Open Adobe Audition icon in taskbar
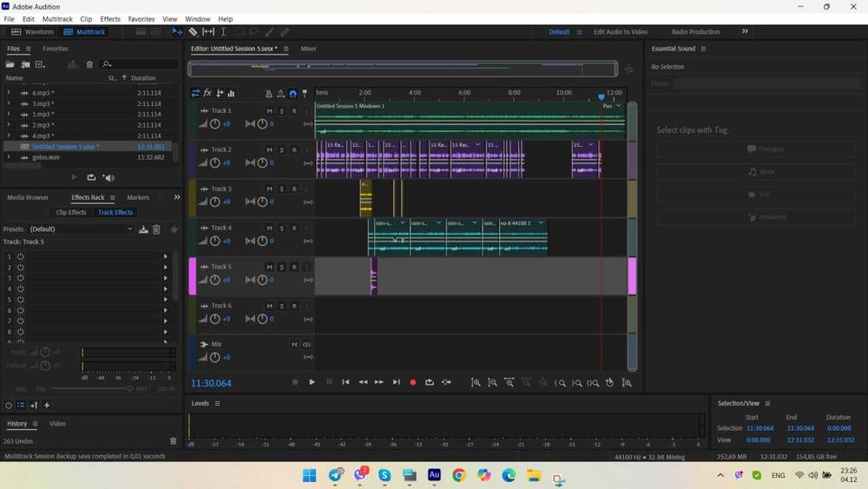This screenshot has height=489, width=868. coord(434,475)
